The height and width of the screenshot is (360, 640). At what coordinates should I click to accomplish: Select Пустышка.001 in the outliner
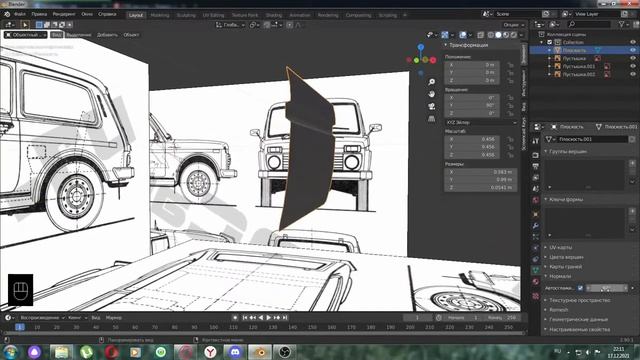click(578, 66)
